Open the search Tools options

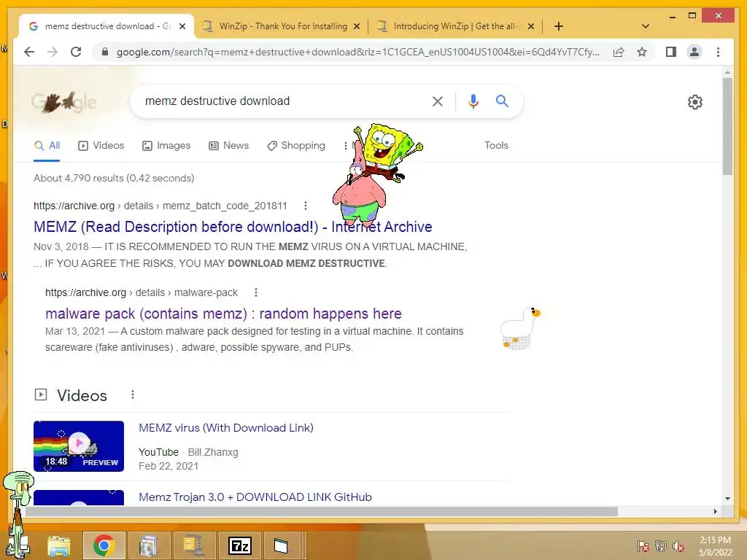(496, 145)
